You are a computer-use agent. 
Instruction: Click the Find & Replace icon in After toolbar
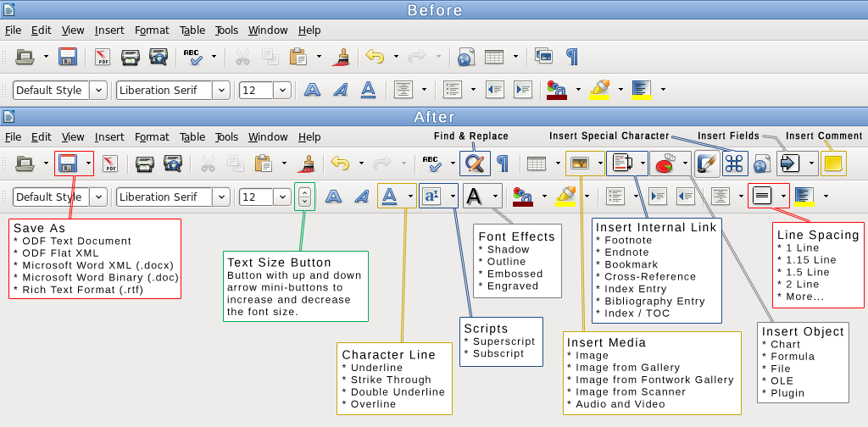point(475,163)
